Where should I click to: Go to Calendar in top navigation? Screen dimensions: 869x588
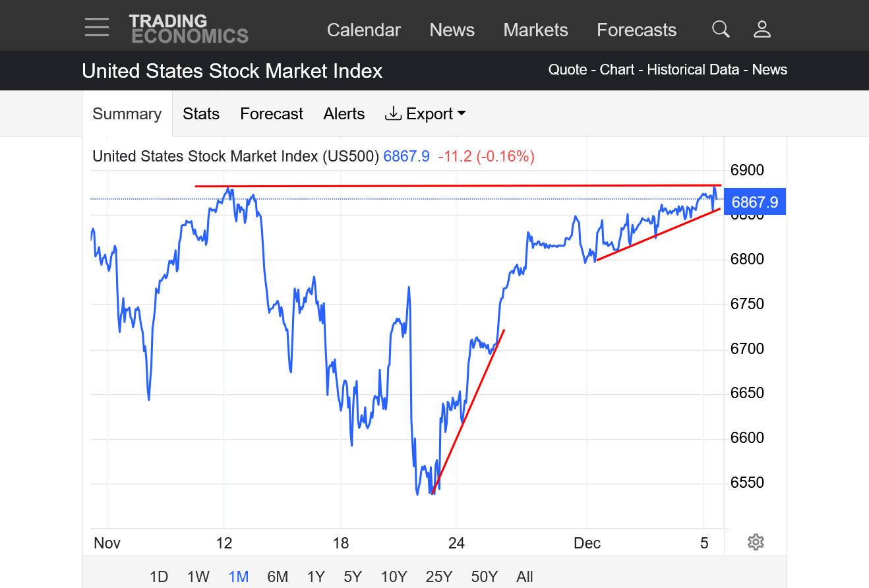coord(364,30)
